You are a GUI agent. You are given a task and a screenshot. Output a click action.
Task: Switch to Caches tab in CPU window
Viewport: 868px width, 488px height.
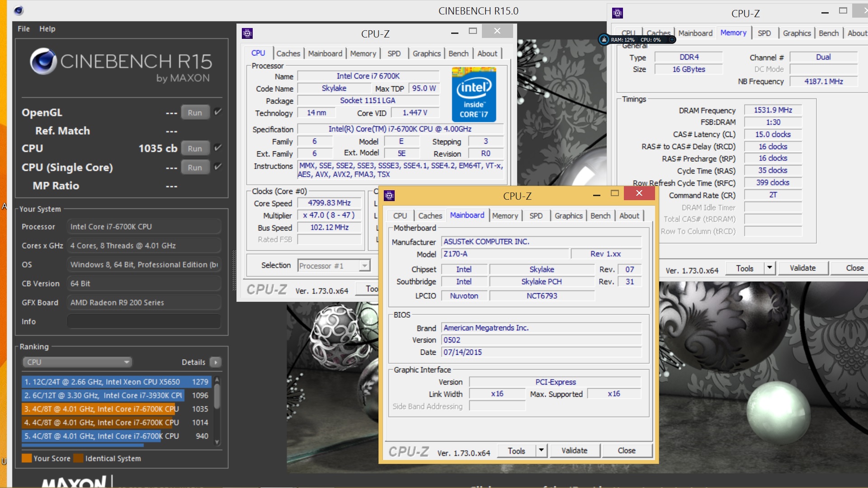pyautogui.click(x=288, y=54)
